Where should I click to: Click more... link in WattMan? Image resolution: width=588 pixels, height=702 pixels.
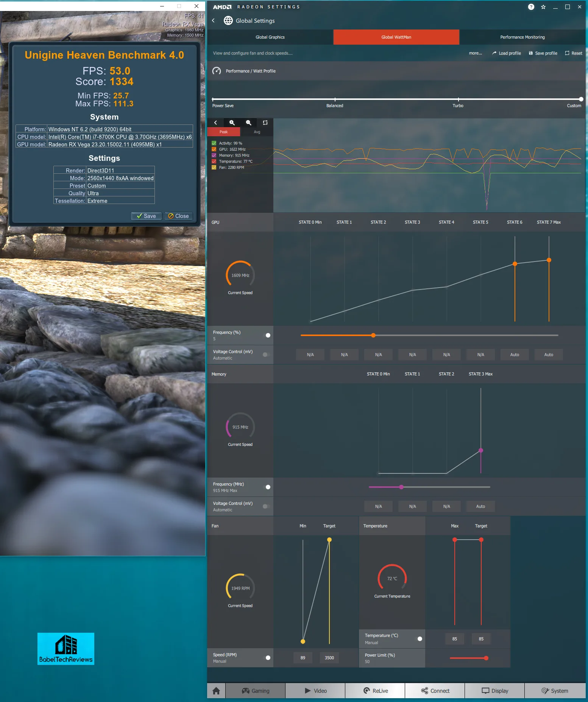click(x=476, y=53)
